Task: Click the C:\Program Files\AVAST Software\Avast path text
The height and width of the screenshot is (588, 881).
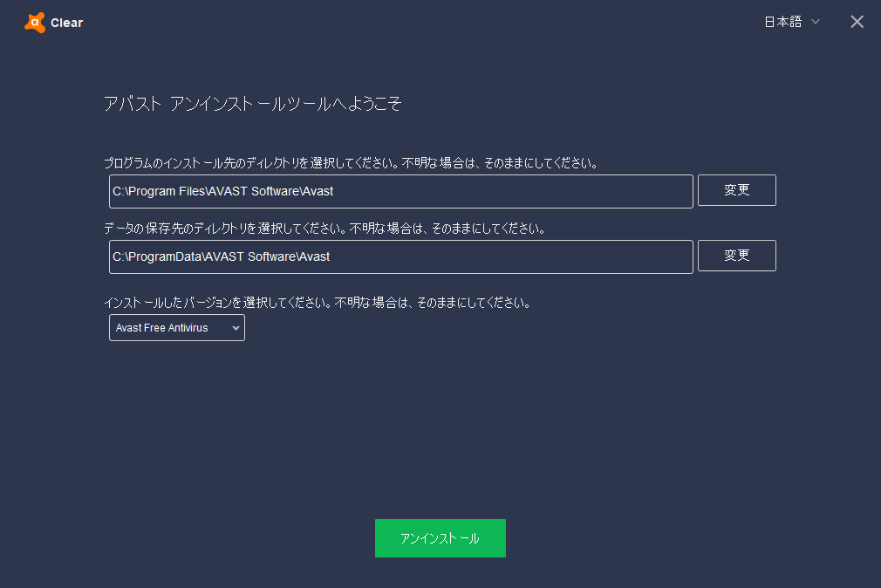Action: [x=223, y=191]
